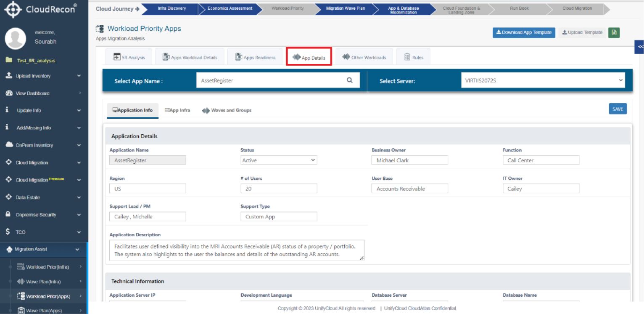This screenshot has width=644, height=314.
Task: Click the cloud icon for OnPrem Inventory
Action: (9, 145)
